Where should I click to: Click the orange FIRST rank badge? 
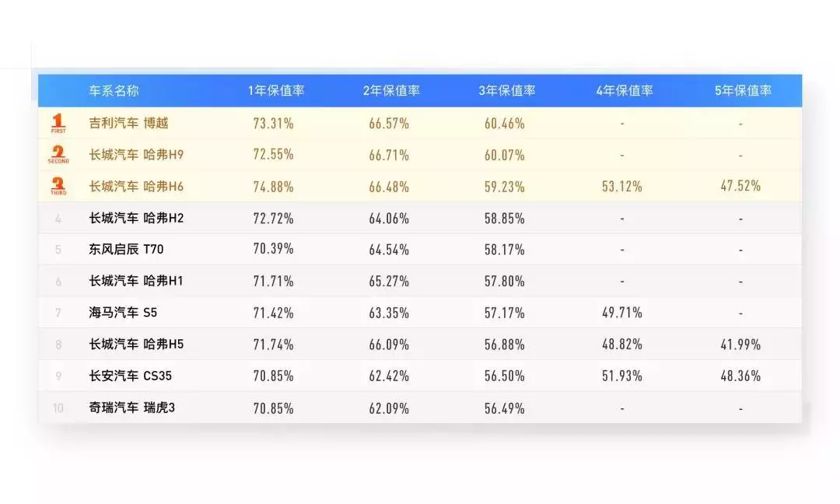tap(58, 123)
